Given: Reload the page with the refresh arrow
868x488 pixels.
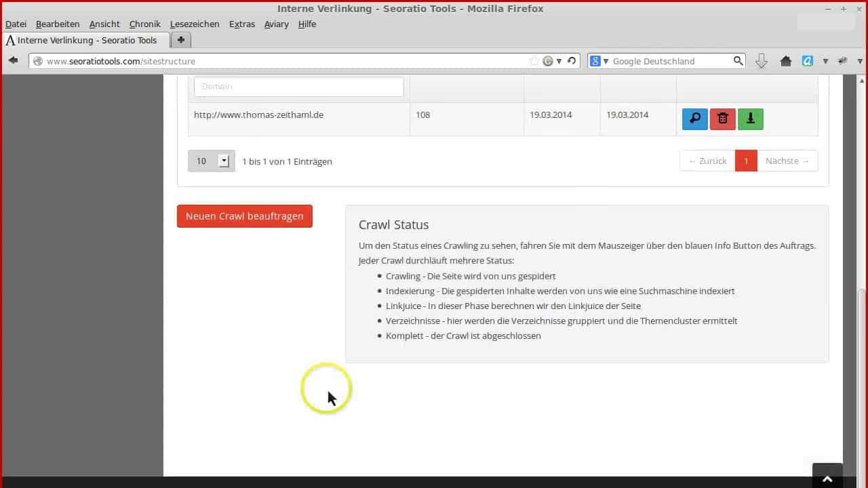Looking at the screenshot, I should (x=572, y=61).
